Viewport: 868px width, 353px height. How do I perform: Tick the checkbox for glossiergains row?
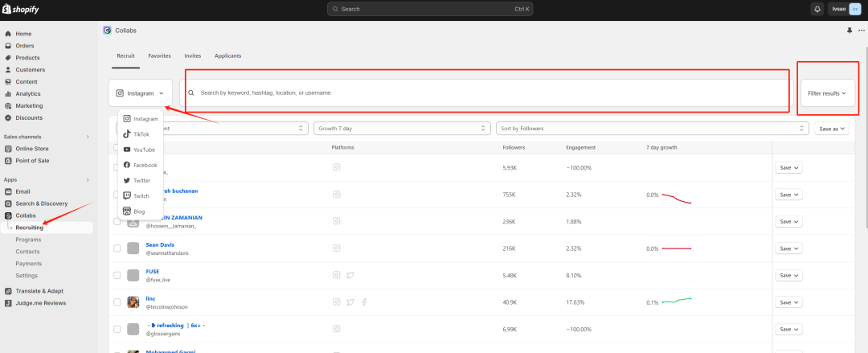click(117, 329)
